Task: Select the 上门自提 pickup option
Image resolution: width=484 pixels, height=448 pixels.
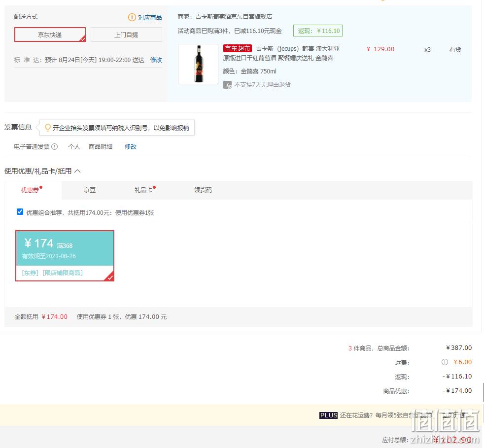Action: coord(126,34)
